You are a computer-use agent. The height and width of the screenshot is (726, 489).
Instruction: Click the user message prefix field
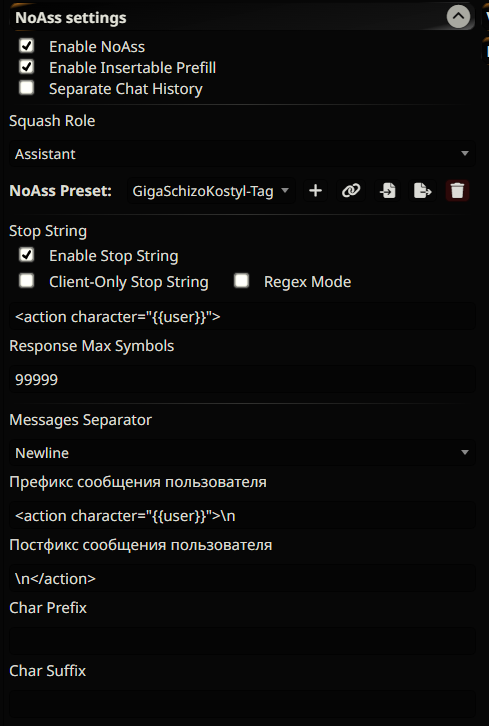click(242, 515)
